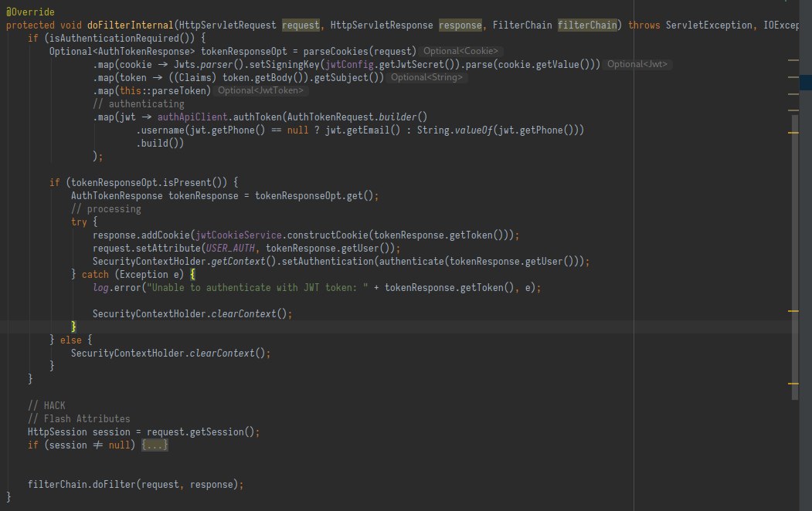
Task: Click String.valueOf call
Action: point(455,130)
